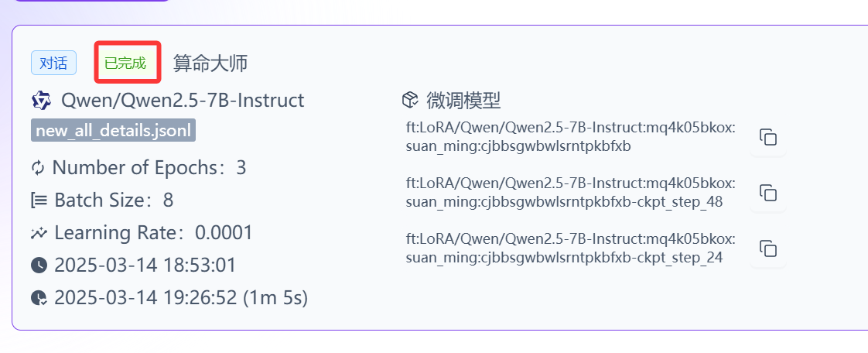Click the 已完成 status tag
The width and height of the screenshot is (868, 353).
125,63
